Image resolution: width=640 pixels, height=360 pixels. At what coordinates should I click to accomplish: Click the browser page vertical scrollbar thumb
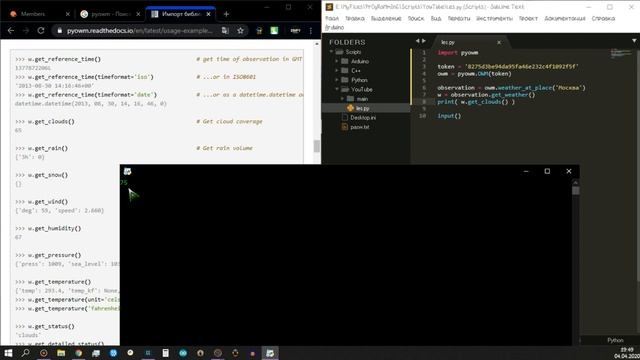317,146
